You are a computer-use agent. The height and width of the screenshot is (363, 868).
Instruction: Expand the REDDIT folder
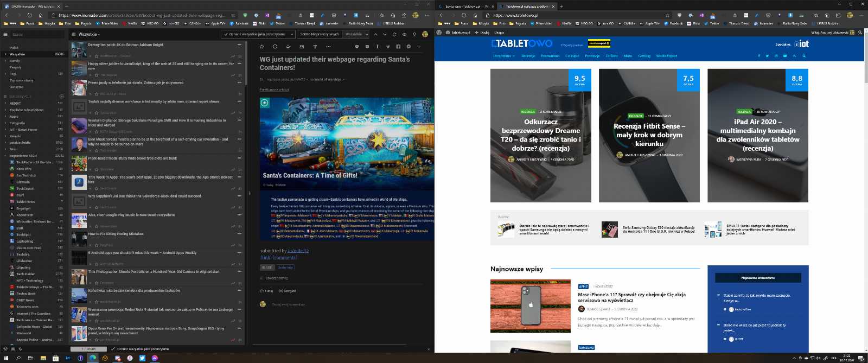[x=5, y=103]
